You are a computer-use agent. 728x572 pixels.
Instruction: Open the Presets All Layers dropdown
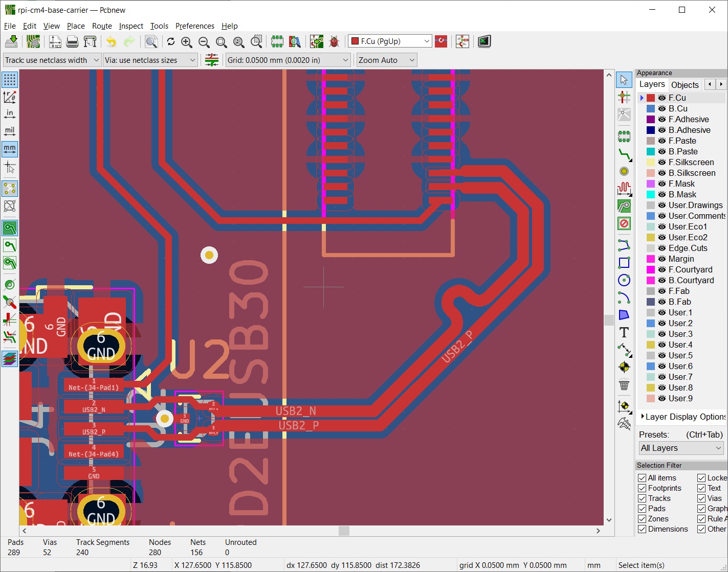pos(681,448)
